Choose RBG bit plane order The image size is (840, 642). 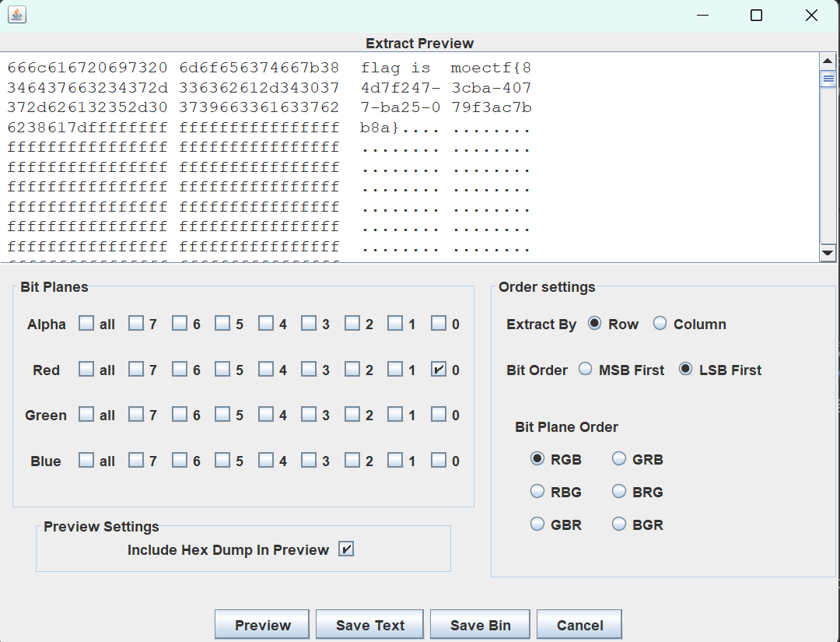[x=537, y=492]
